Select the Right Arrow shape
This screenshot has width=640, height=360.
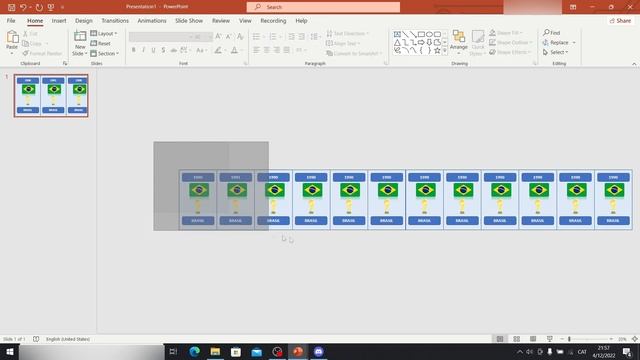tap(421, 42)
